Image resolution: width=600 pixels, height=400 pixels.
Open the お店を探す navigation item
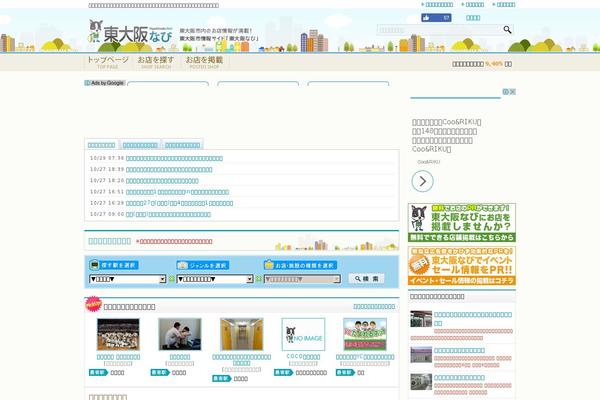pos(156,62)
